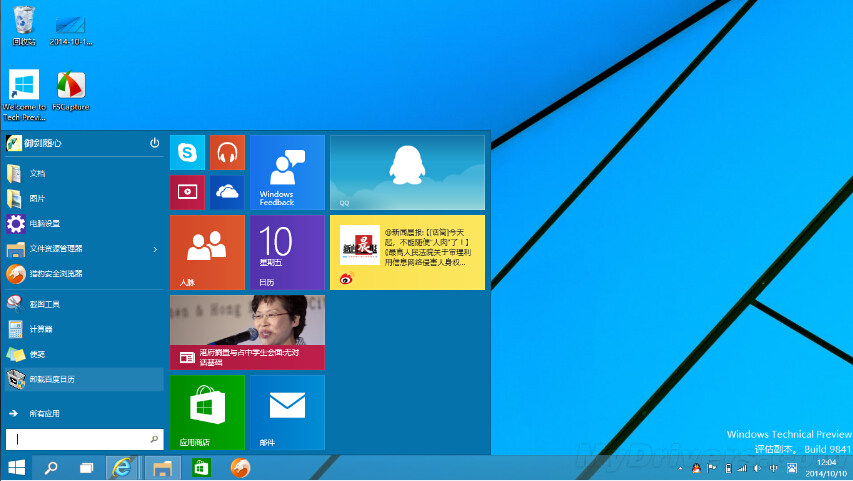
Task: Open Documents (文档) in Start menu
Action: pyautogui.click(x=84, y=174)
